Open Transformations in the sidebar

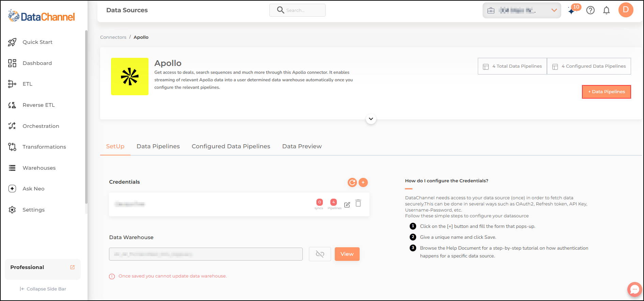(44, 147)
